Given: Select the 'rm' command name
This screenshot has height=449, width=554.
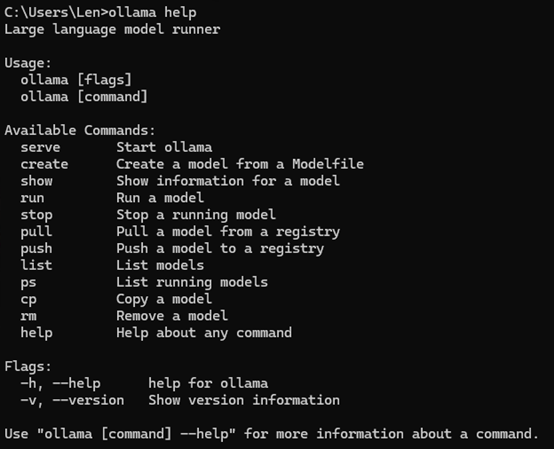Looking at the screenshot, I should pyautogui.click(x=28, y=316).
